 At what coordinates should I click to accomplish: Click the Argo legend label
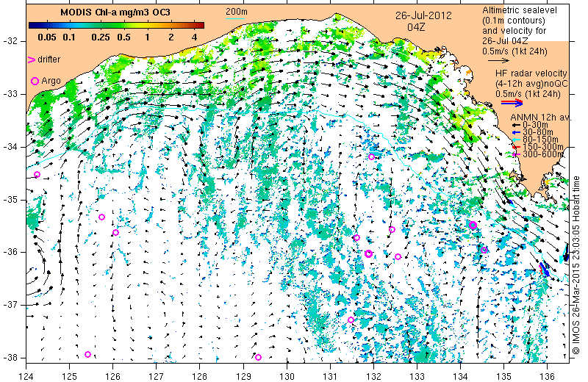tap(51, 81)
